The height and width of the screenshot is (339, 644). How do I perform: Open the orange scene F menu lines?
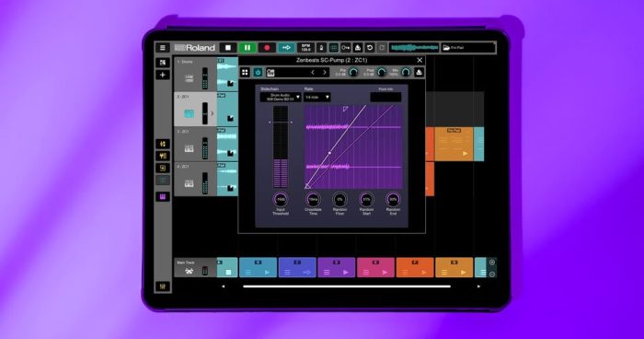coord(405,272)
